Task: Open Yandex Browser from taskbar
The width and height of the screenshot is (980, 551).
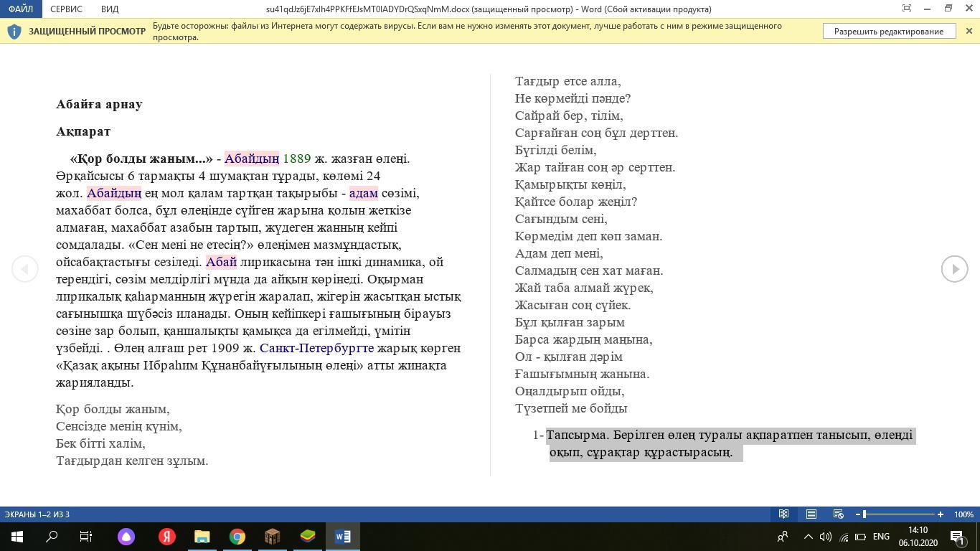Action: [x=167, y=537]
